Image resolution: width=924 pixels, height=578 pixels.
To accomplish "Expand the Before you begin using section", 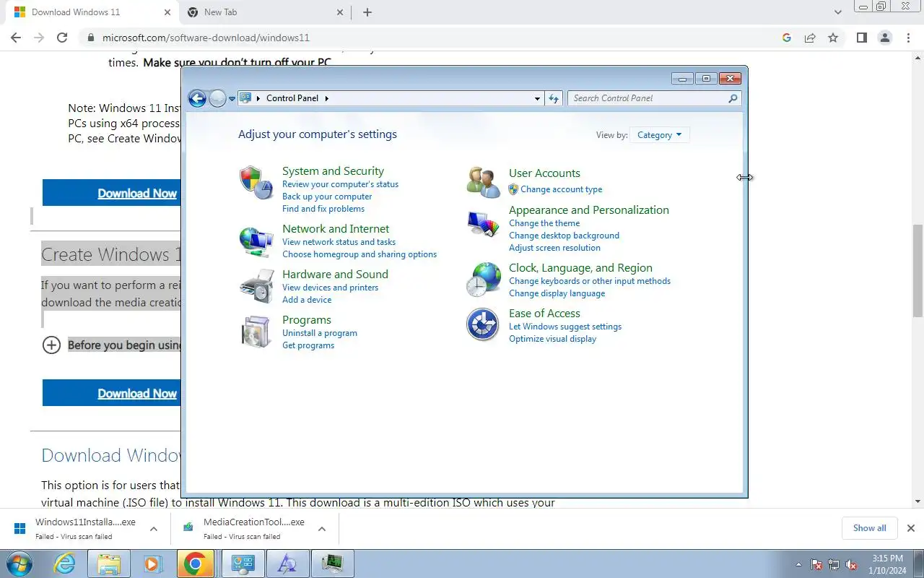I will (x=51, y=345).
